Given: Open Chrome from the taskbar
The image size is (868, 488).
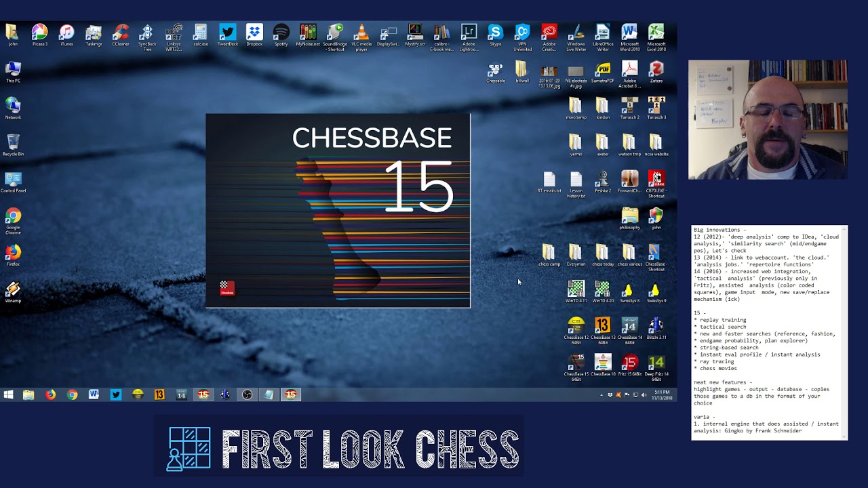Looking at the screenshot, I should pos(72,394).
